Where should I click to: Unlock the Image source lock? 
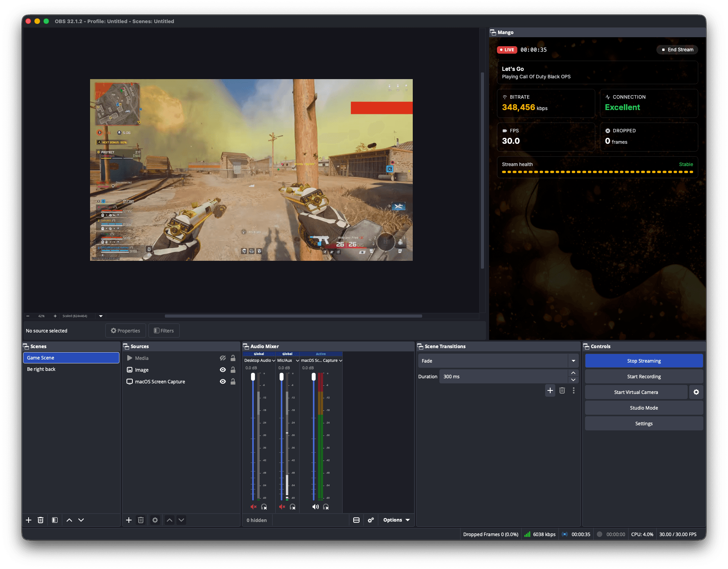[x=233, y=370]
